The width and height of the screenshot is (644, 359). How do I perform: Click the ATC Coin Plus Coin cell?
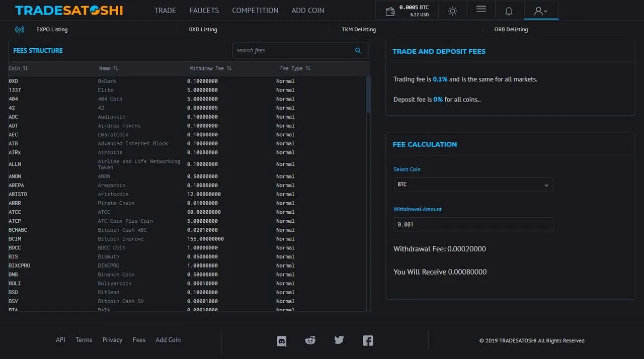125,221
